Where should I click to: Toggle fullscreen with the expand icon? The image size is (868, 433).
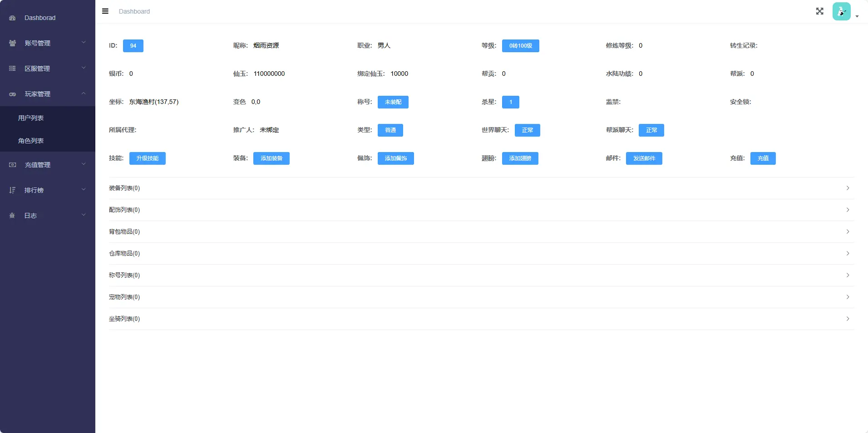819,11
